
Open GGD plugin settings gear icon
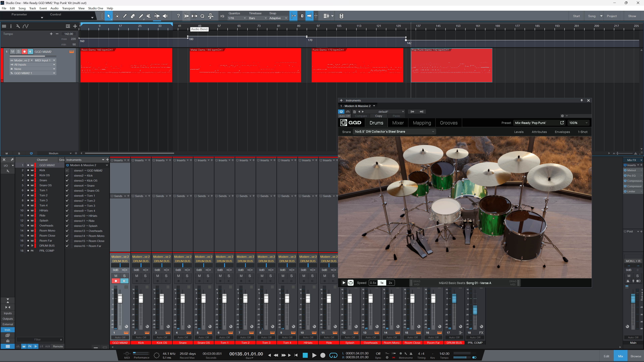[562, 116]
